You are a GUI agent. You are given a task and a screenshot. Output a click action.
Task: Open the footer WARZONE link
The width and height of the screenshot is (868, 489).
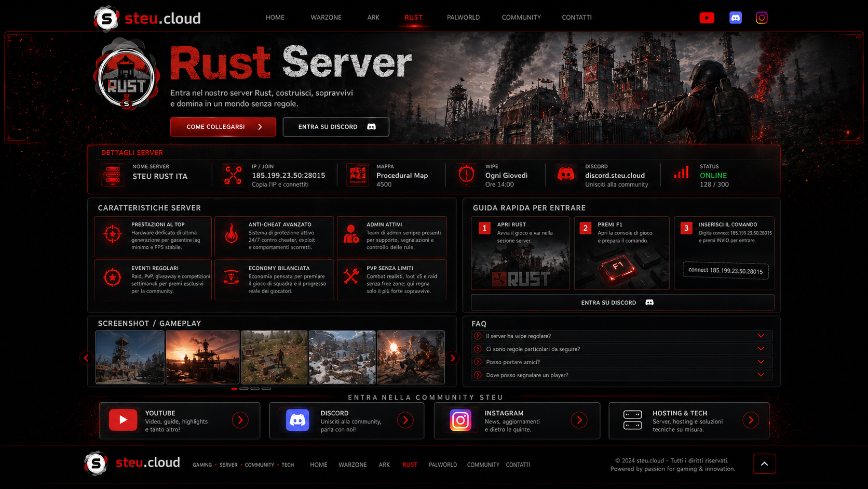(x=352, y=465)
